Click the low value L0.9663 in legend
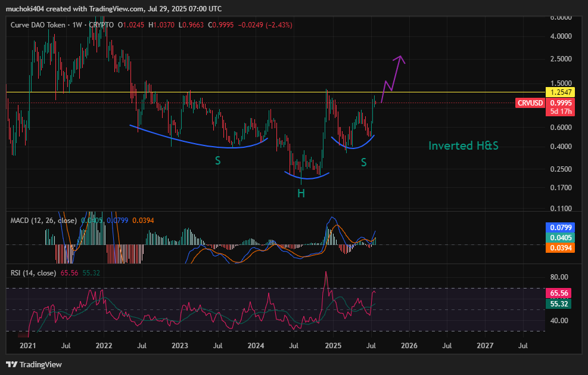 pyautogui.click(x=191, y=25)
